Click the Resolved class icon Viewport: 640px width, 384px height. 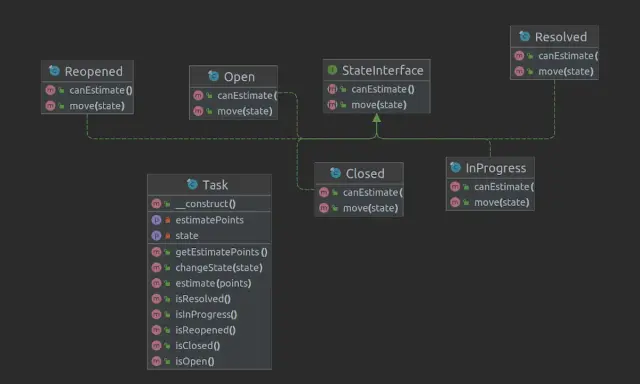(524, 36)
